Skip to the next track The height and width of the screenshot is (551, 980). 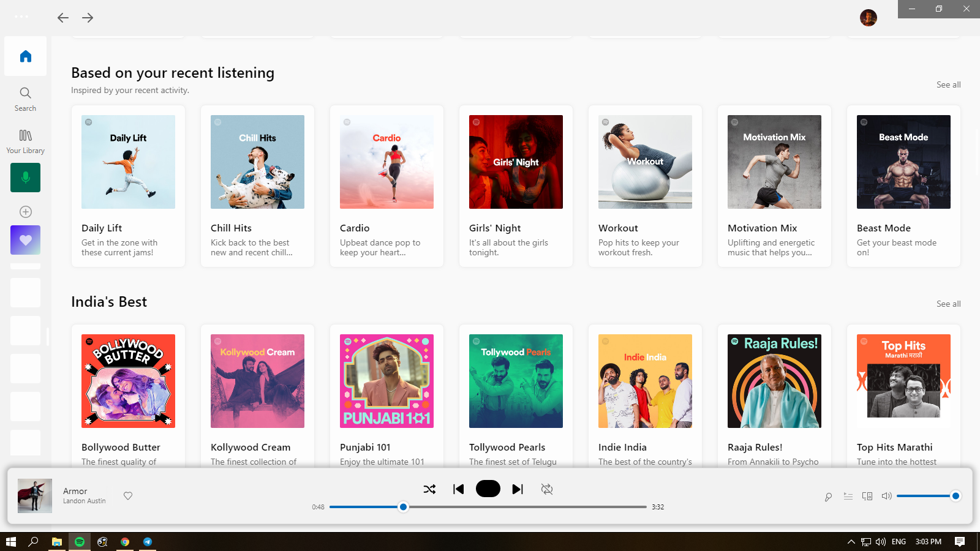coord(518,489)
